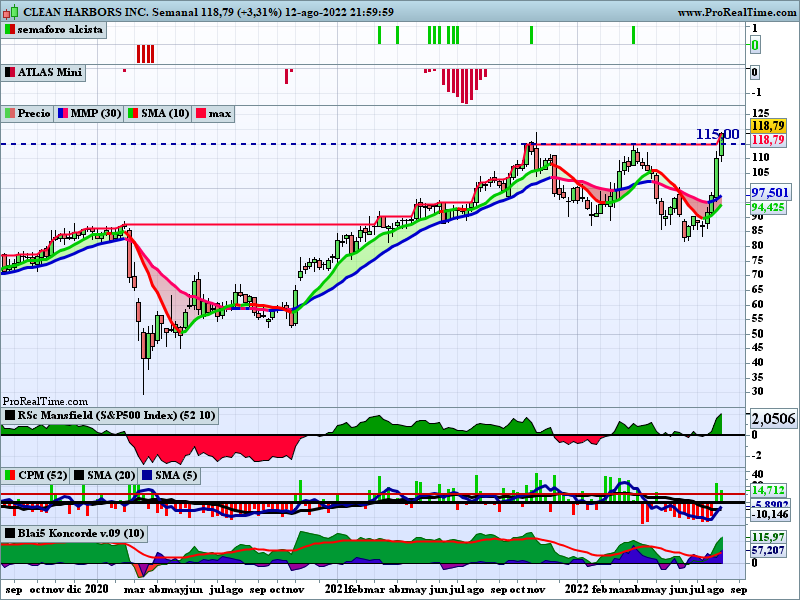Click the MMP (30) blue-pink color icon
The height and width of the screenshot is (600, 800).
tap(63, 113)
